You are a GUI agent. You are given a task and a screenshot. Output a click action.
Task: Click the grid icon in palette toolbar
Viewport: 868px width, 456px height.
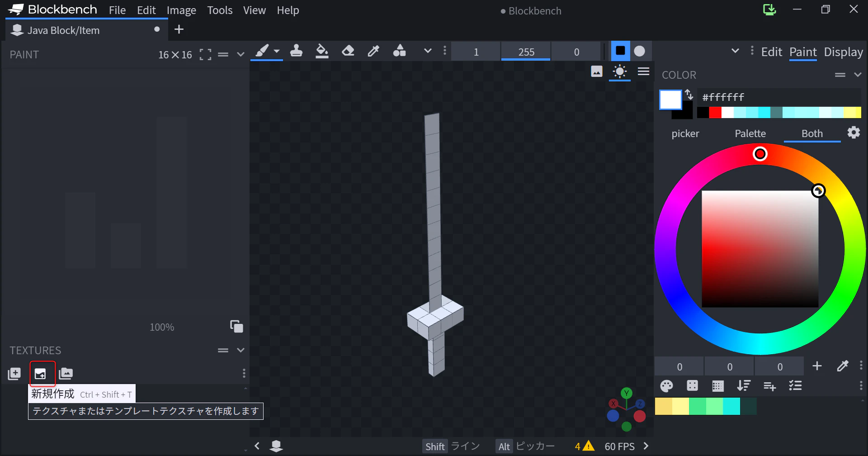pos(718,386)
